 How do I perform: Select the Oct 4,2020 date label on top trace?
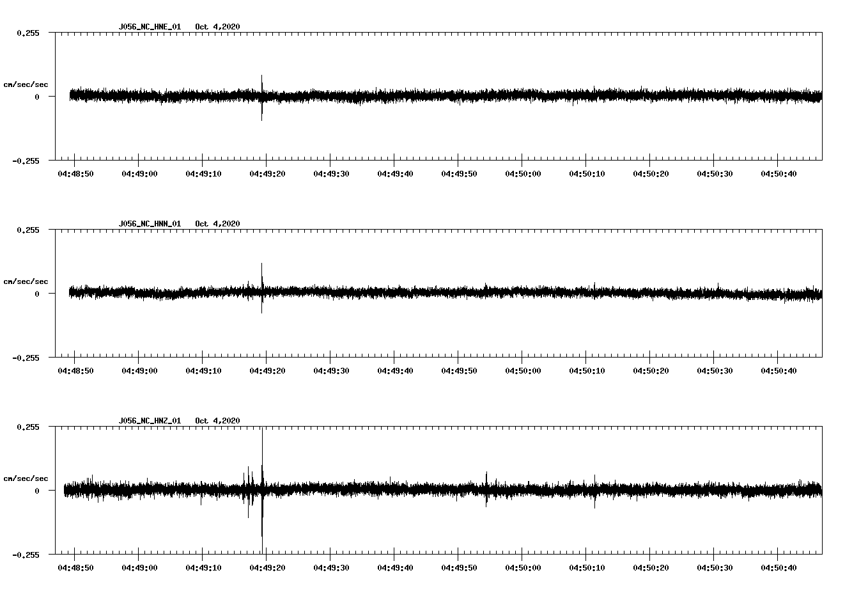tap(218, 28)
